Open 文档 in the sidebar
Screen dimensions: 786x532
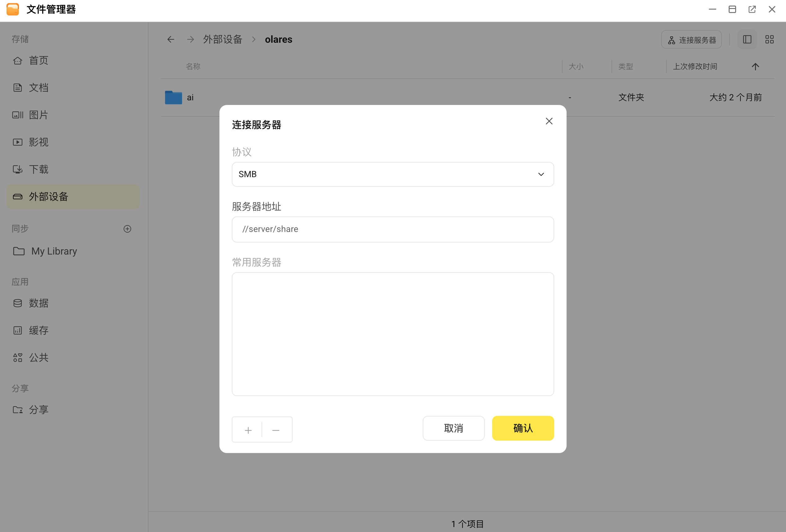pos(73,88)
